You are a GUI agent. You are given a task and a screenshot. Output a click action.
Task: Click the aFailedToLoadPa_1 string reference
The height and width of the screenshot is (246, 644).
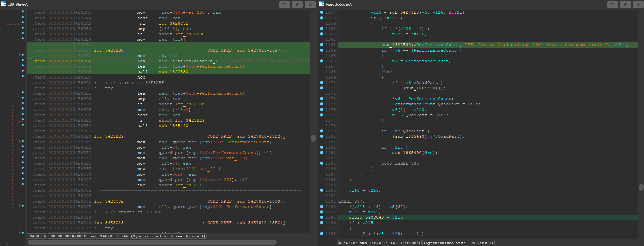click(195, 61)
